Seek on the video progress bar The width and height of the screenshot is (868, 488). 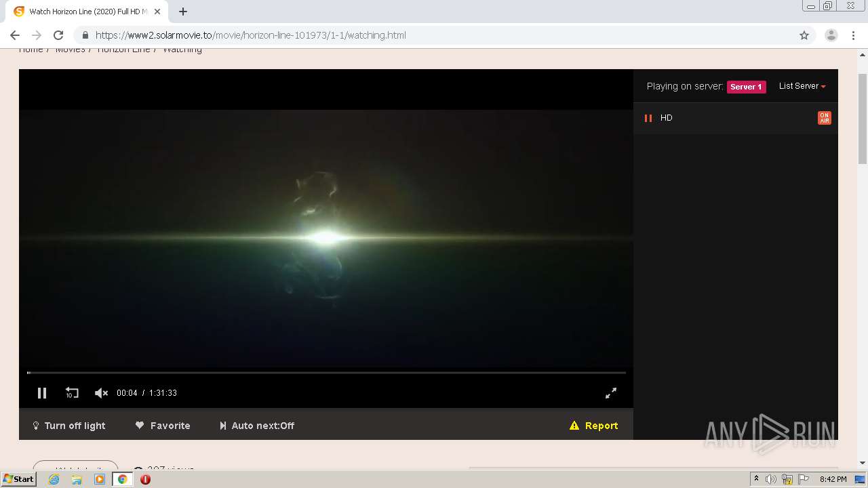click(x=326, y=372)
